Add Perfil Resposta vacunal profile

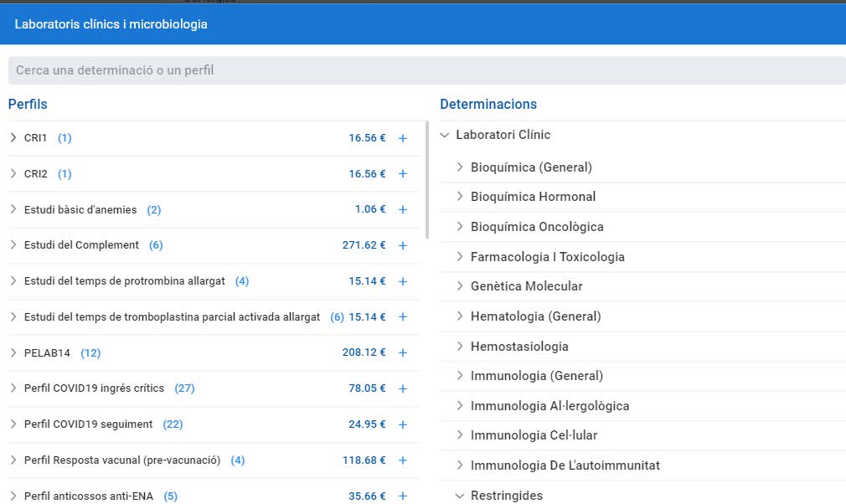tap(403, 460)
